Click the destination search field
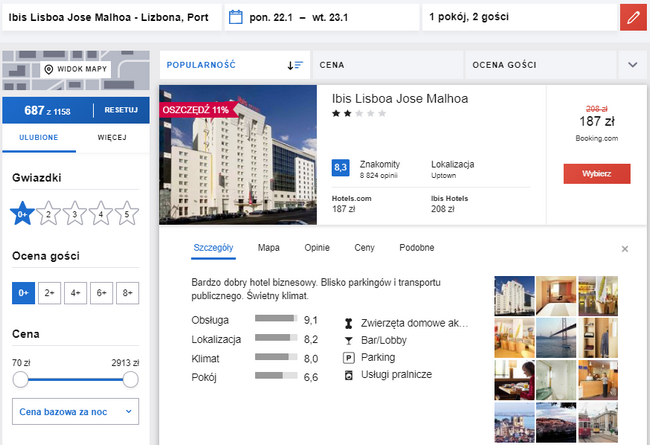Image resolution: width=650 pixels, height=445 pixels. click(x=112, y=17)
